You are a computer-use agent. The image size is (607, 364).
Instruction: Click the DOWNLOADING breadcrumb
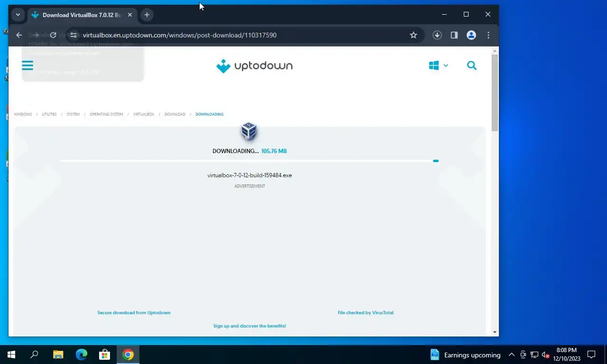point(210,114)
